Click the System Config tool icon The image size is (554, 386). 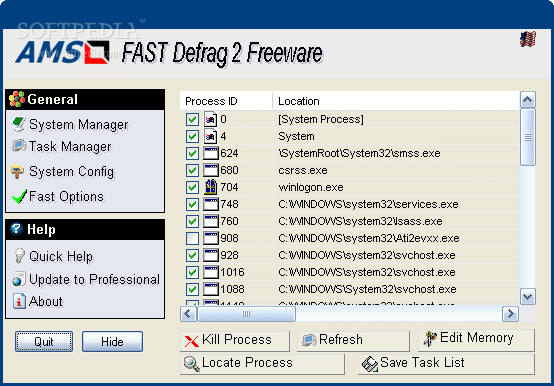pos(17,171)
